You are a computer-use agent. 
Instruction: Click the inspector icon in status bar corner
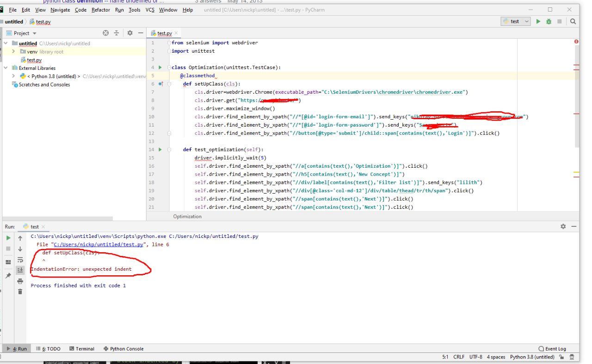572,357
